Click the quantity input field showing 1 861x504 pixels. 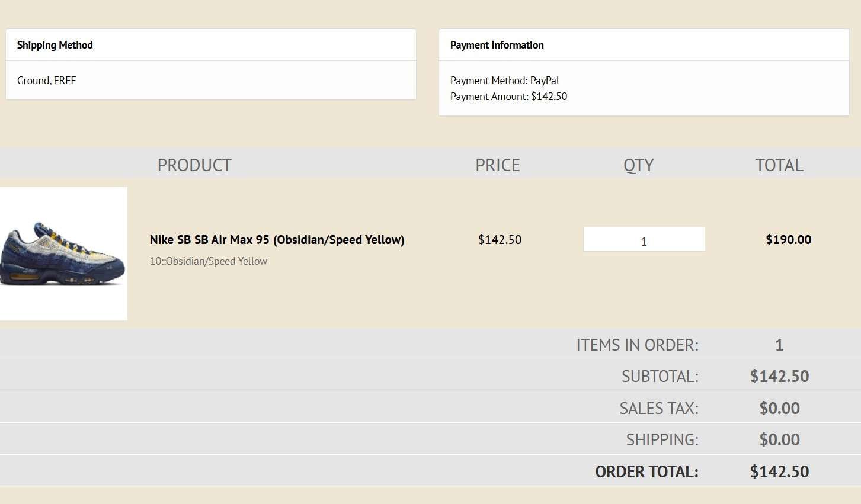tap(644, 239)
